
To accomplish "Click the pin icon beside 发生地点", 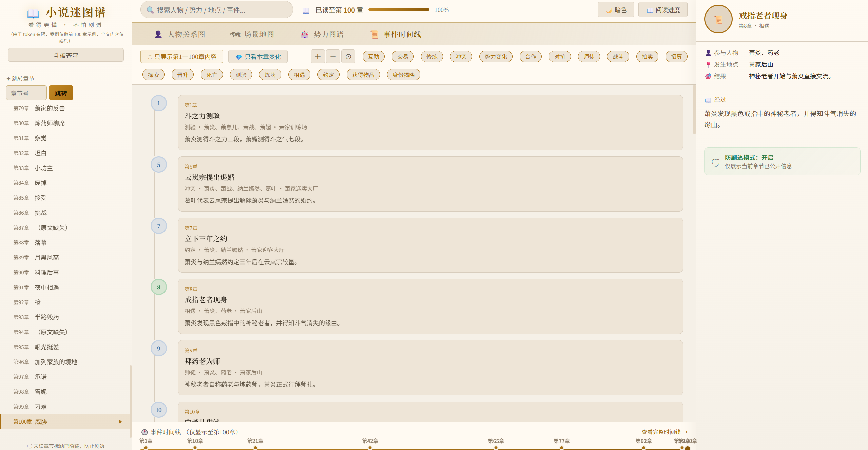I will 708,64.
